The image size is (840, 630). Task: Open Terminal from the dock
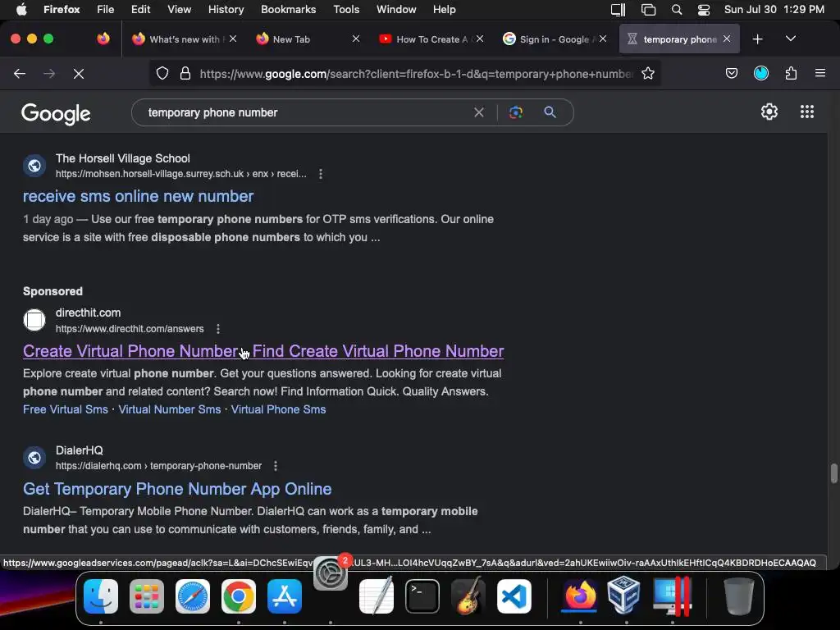click(x=422, y=596)
